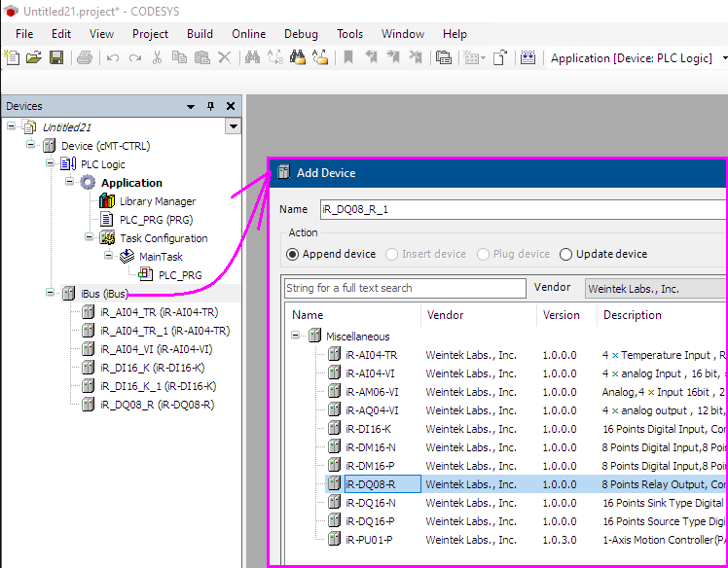Click the Replace icon in the toolbar
This screenshot has width=728, height=568.
tap(274, 57)
